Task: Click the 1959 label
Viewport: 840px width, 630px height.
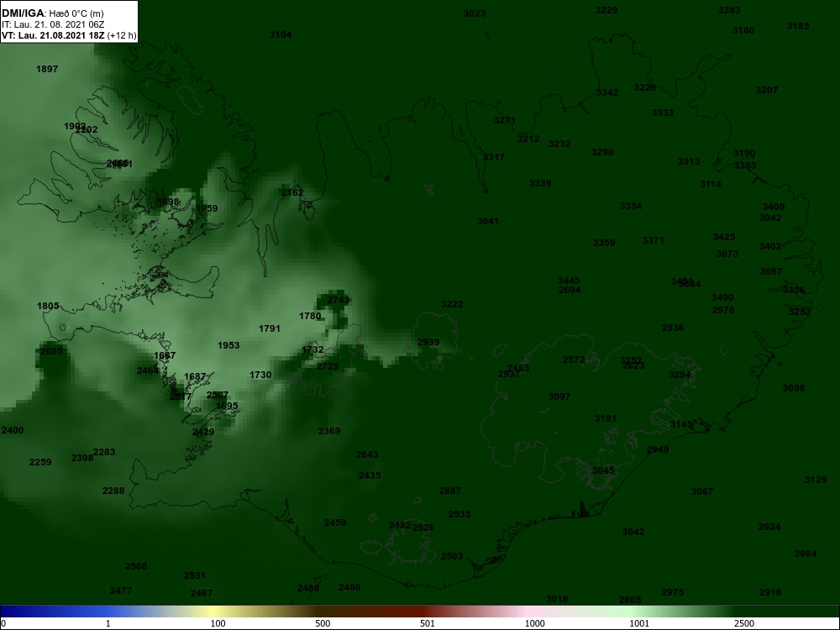Action: click(207, 208)
